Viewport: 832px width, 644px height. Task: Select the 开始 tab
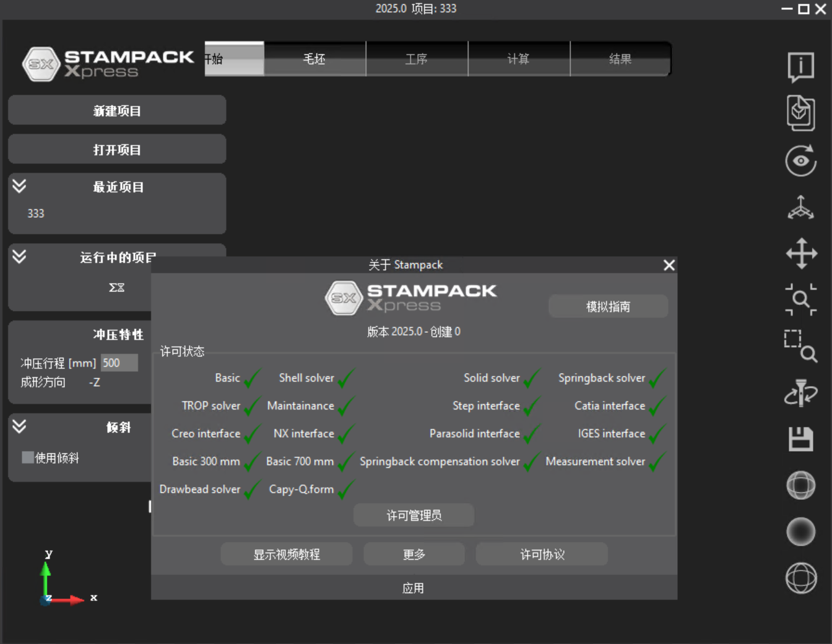click(x=234, y=59)
